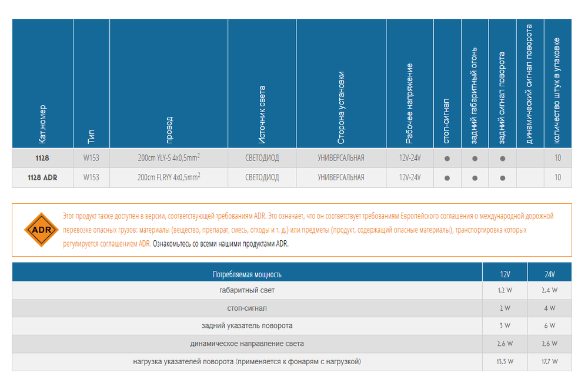Click value '1,2 W' for габаритный свет

click(x=505, y=290)
